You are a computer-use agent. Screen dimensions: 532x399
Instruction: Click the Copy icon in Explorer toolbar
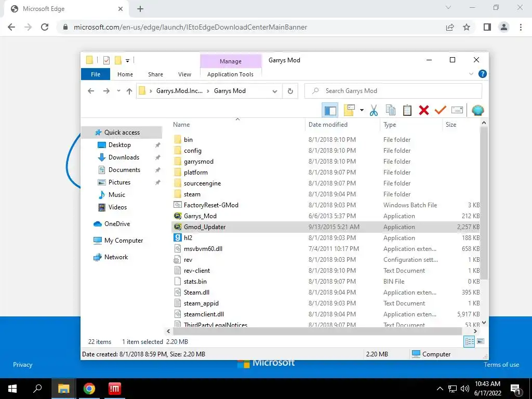point(391,110)
